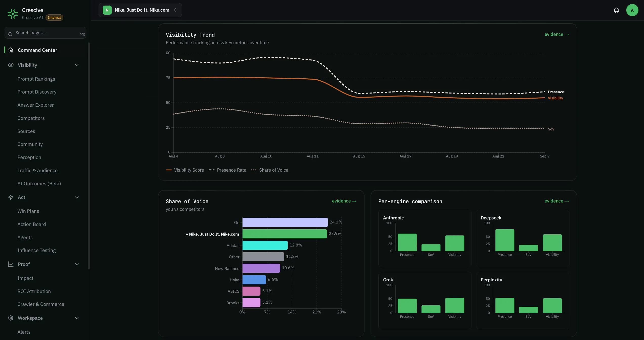Click the Proof chart icon
644x340 pixels.
11,264
